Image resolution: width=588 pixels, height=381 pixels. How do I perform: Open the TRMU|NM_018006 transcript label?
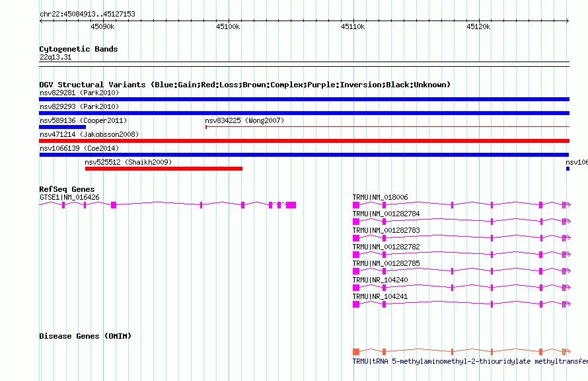click(x=381, y=197)
